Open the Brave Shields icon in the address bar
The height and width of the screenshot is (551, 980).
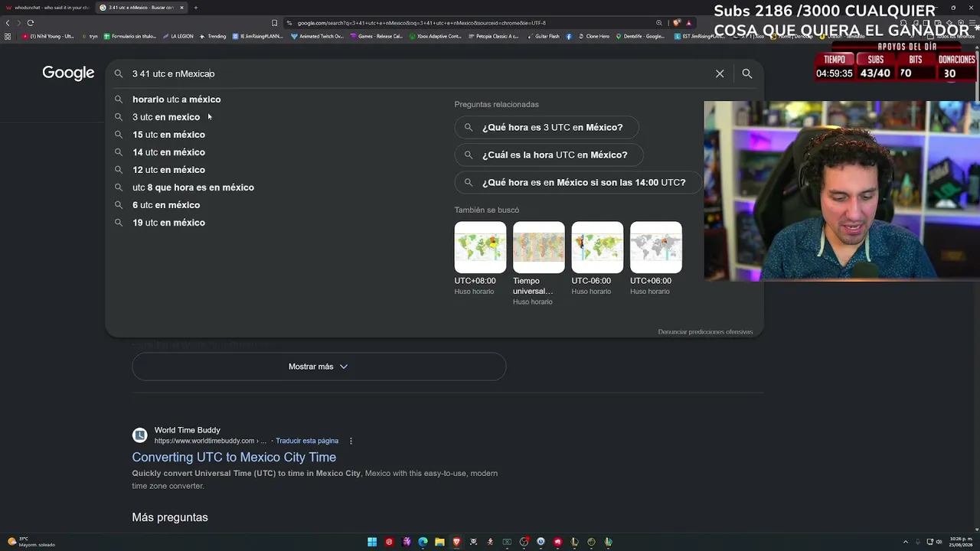677,23
